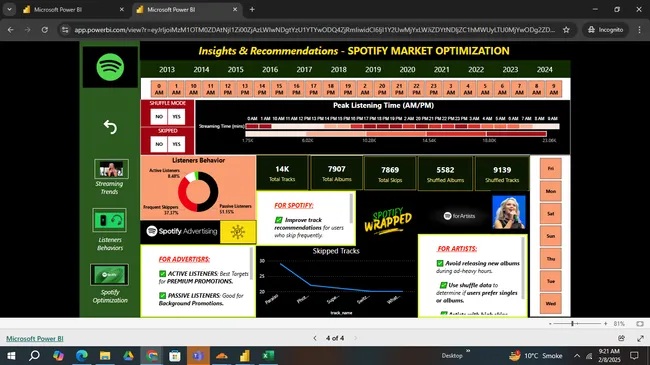Select year 2013 in the year slicer

(x=167, y=70)
